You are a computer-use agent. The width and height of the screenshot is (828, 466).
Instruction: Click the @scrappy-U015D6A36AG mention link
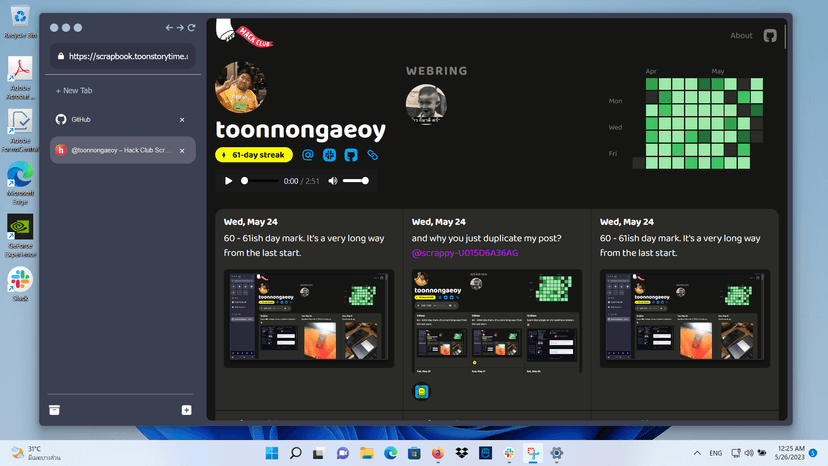[465, 253]
